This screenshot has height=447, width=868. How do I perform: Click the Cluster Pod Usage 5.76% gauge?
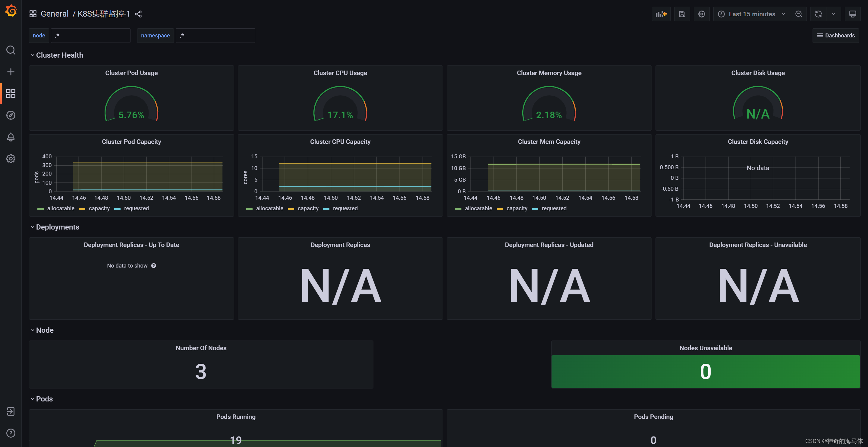[x=131, y=104]
